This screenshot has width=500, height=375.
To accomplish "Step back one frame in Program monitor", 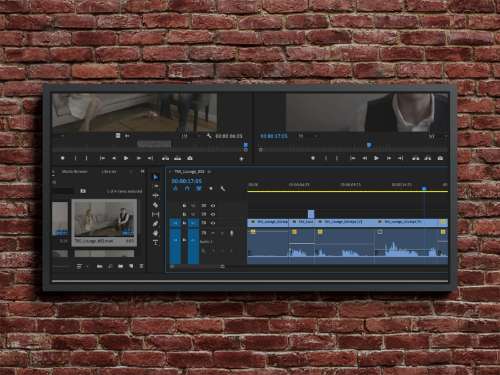I will 365,158.
